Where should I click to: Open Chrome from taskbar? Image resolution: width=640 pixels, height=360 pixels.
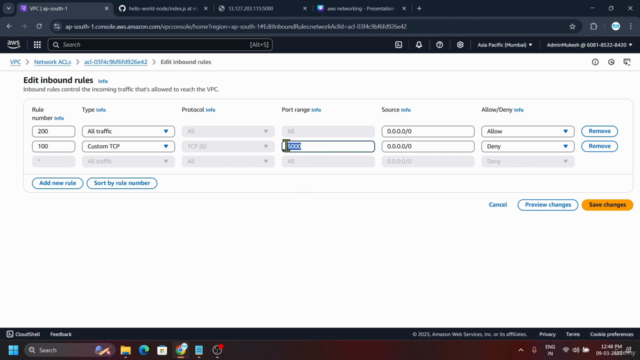coord(181,350)
